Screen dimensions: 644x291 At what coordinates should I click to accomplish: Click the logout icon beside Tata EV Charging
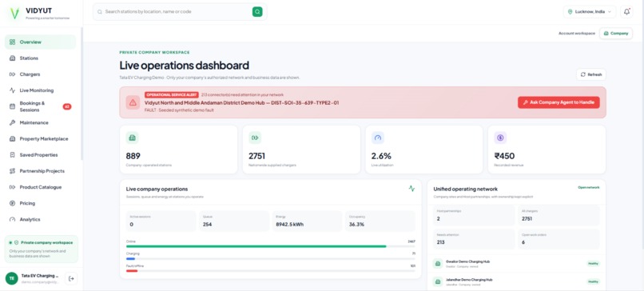tap(71, 278)
